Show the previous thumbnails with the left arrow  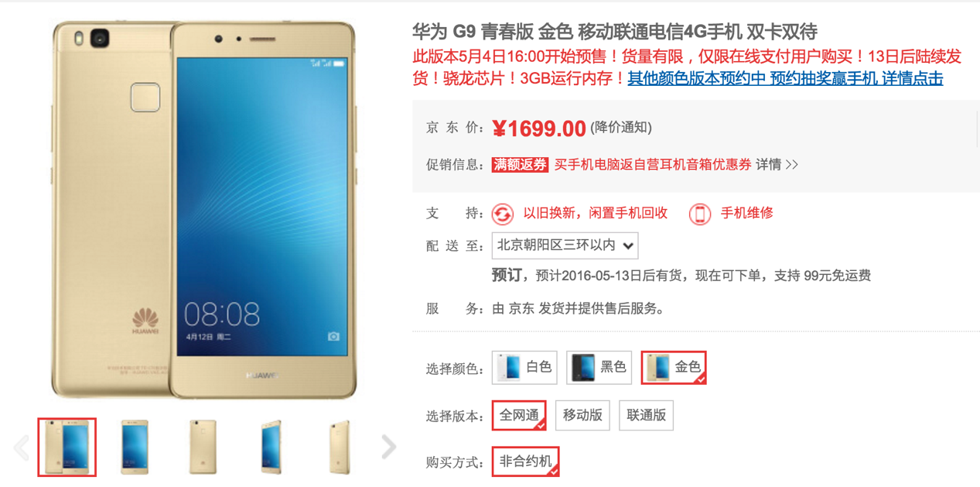click(x=22, y=447)
